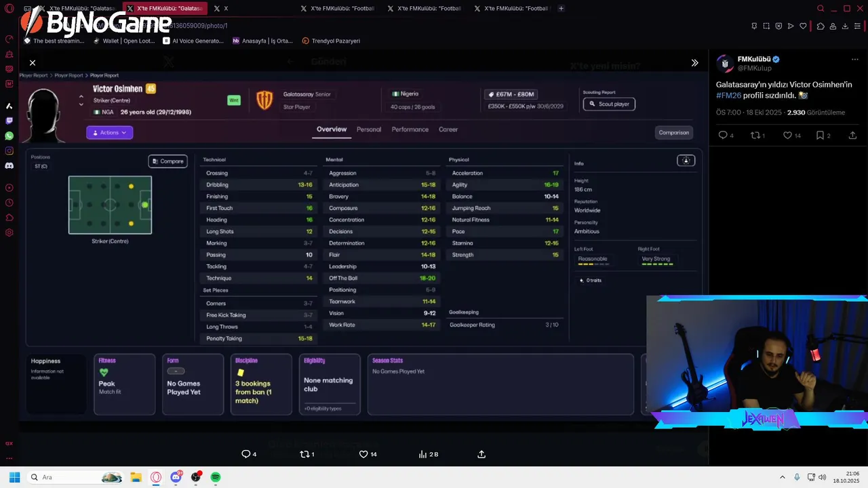Take a snapshot with the toolbar capture icon
Image resolution: width=868 pixels, height=488 pixels.
[766, 26]
